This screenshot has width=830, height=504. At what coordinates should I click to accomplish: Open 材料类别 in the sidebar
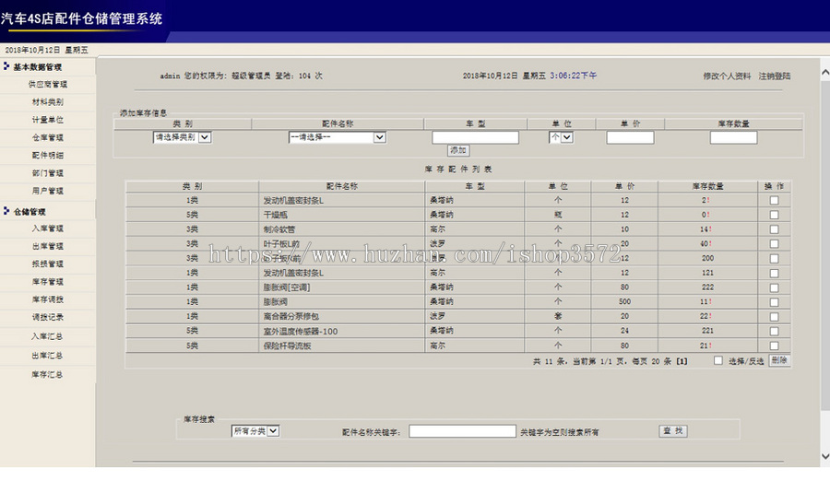pos(48,102)
